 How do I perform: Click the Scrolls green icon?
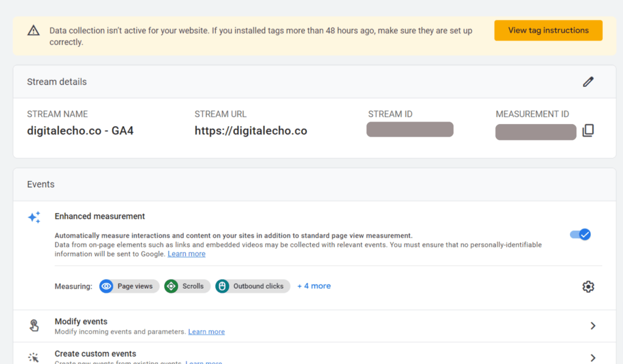[171, 286]
